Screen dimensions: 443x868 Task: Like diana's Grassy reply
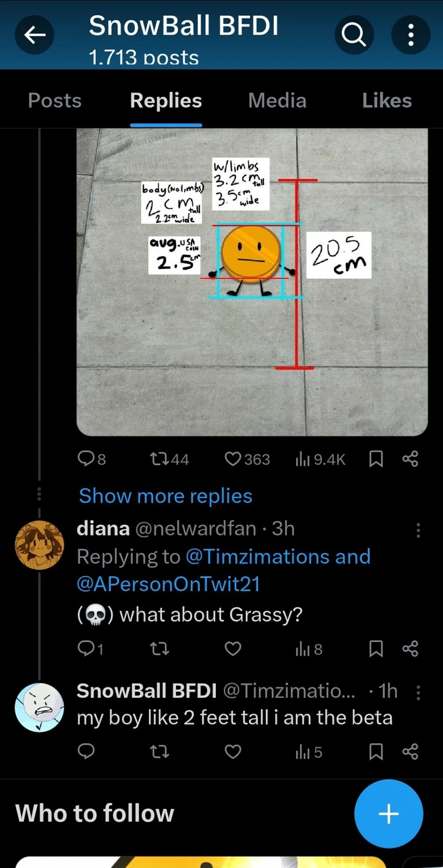232,649
